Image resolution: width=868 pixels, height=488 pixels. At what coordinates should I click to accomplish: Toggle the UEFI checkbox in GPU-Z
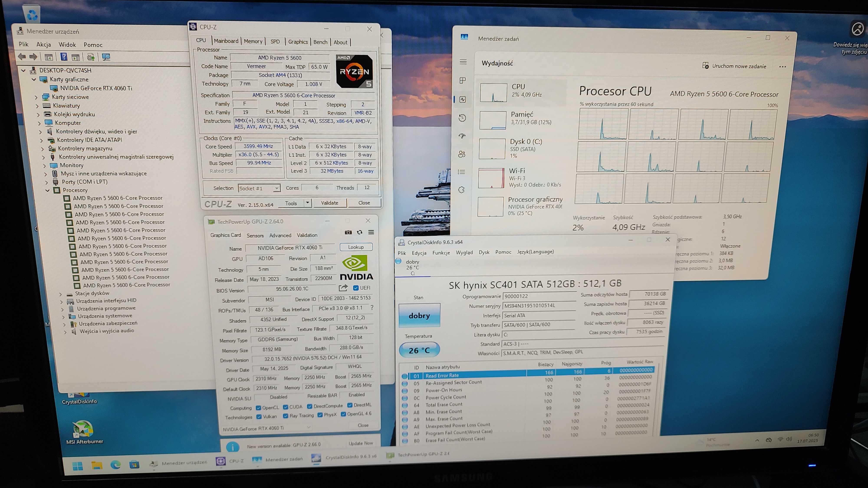(356, 288)
